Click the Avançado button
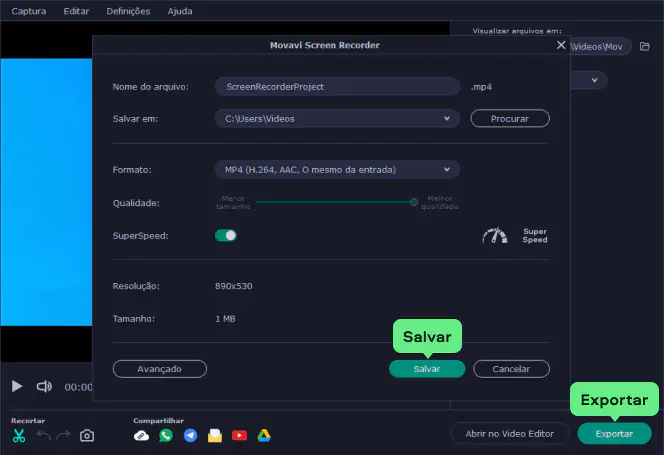The width and height of the screenshot is (664, 455). (x=160, y=369)
